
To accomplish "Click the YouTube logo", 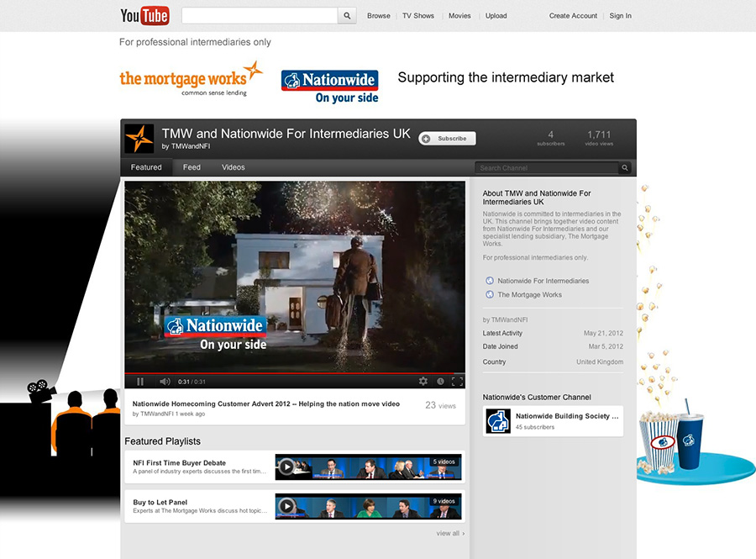I will click(x=144, y=15).
